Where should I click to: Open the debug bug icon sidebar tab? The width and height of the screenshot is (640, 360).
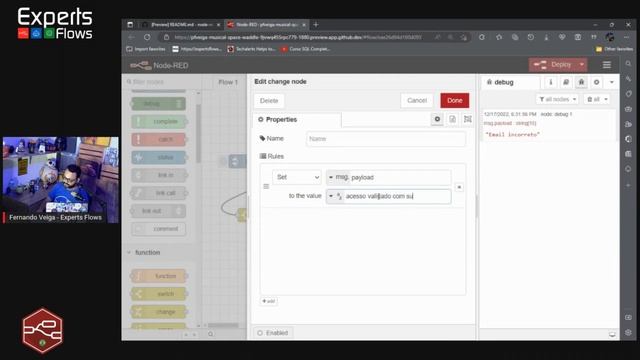pyautogui.click(x=581, y=82)
